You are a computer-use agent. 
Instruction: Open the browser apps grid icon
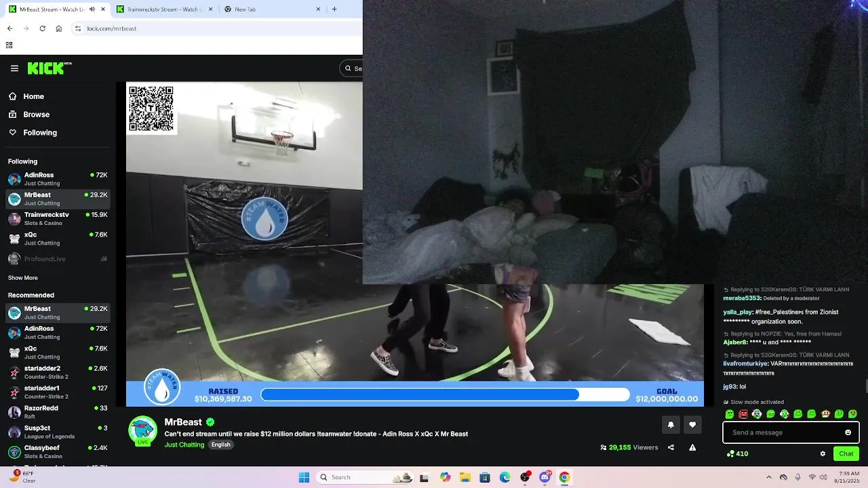tap(9, 45)
